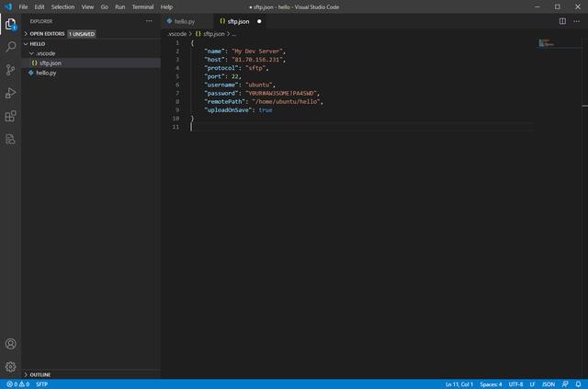The height and width of the screenshot is (389, 588).
Task: Click the "/home/ubuntu/hello" remotePath value
Action: 286,102
